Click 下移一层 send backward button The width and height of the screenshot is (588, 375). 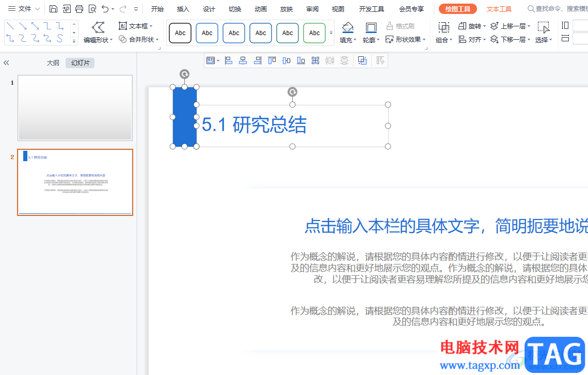coord(510,39)
